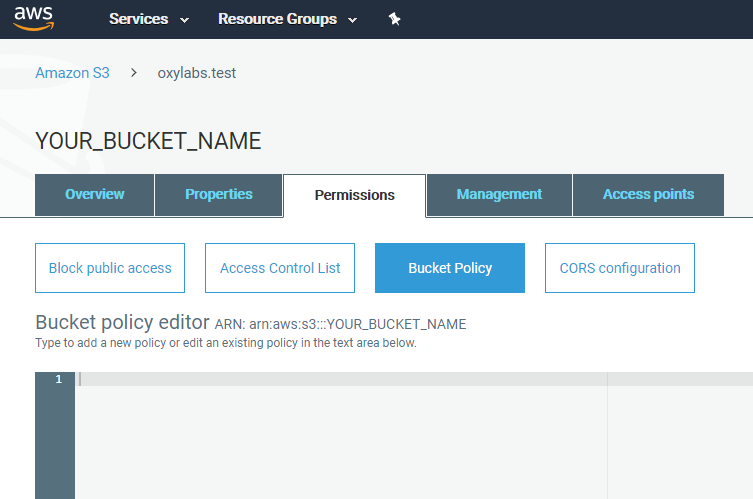
Task: Click the oxylabs.test breadcrumb
Action: (197, 73)
